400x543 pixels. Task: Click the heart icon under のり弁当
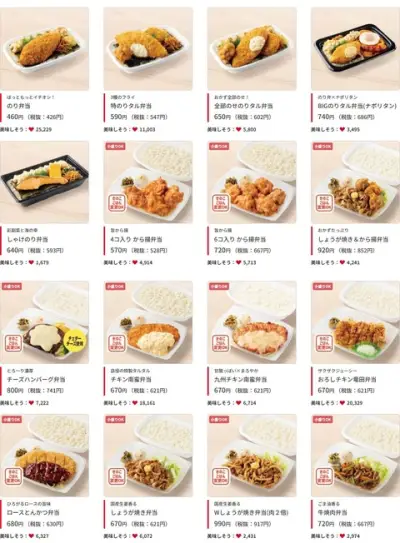coord(31,130)
